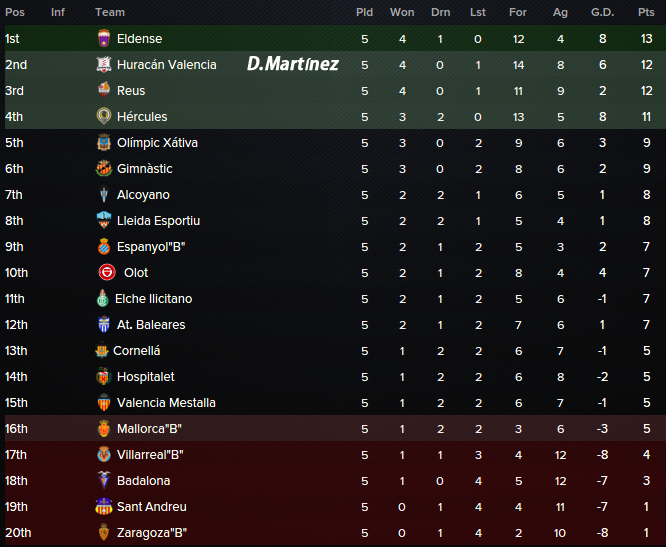The width and height of the screenshot is (666, 547).
Task: Click the Villarreal"B" yellow crest
Action: pos(104,454)
